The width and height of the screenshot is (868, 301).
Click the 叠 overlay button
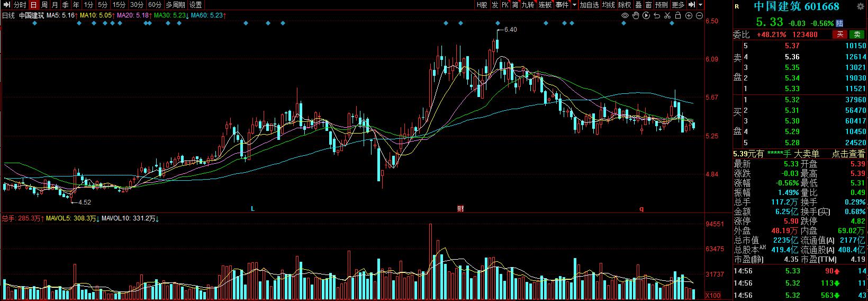pos(639,5)
